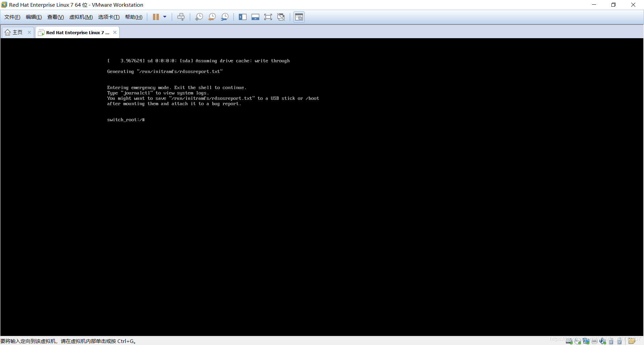Viewport: 644px width, 345px height.
Task: Open the 选项卡(T) menu
Action: click(x=109, y=17)
